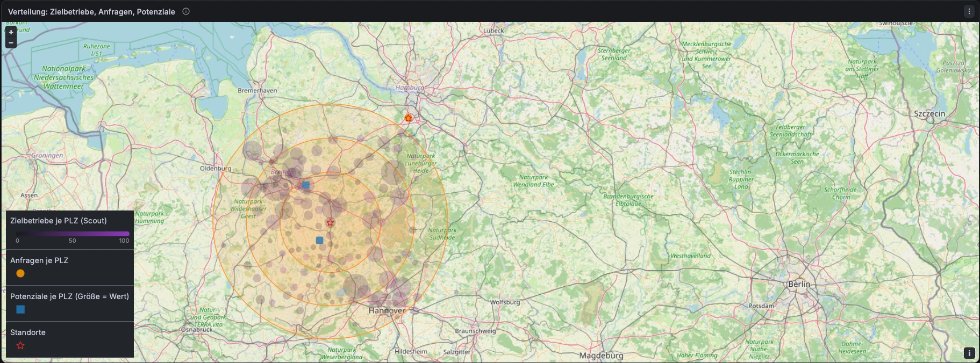Zoom in with the map plus button
The image size is (980, 363).
coord(11,32)
